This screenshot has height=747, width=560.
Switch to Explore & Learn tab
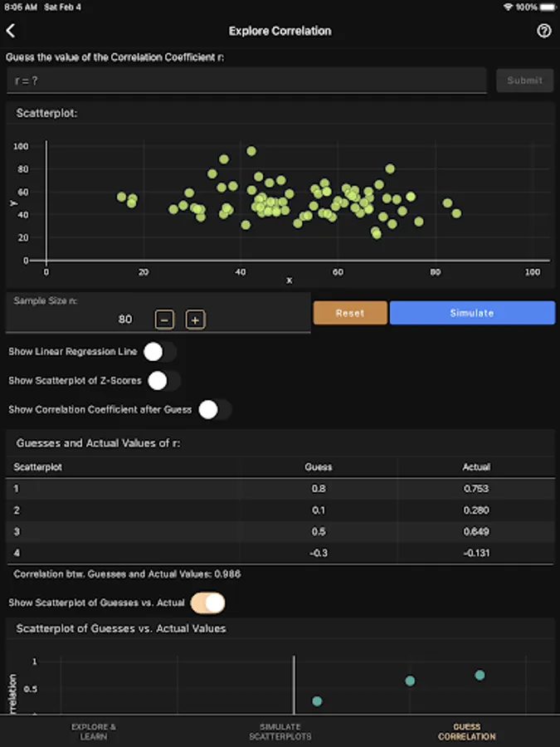click(93, 731)
